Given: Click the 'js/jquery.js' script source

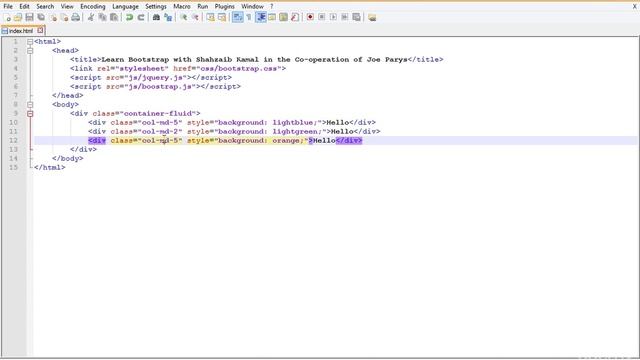Looking at the screenshot, I should point(157,78).
